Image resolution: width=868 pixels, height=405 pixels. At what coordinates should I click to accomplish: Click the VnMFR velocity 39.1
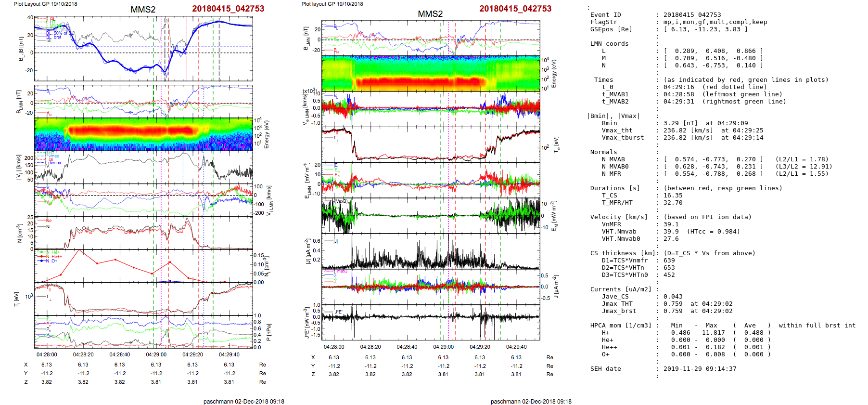671,224
